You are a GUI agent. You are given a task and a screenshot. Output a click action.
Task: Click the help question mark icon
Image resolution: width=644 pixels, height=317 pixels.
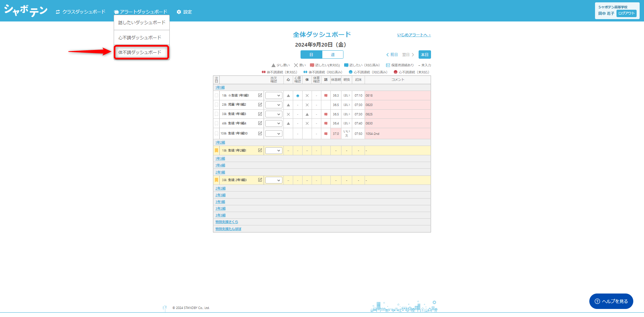[597, 301]
